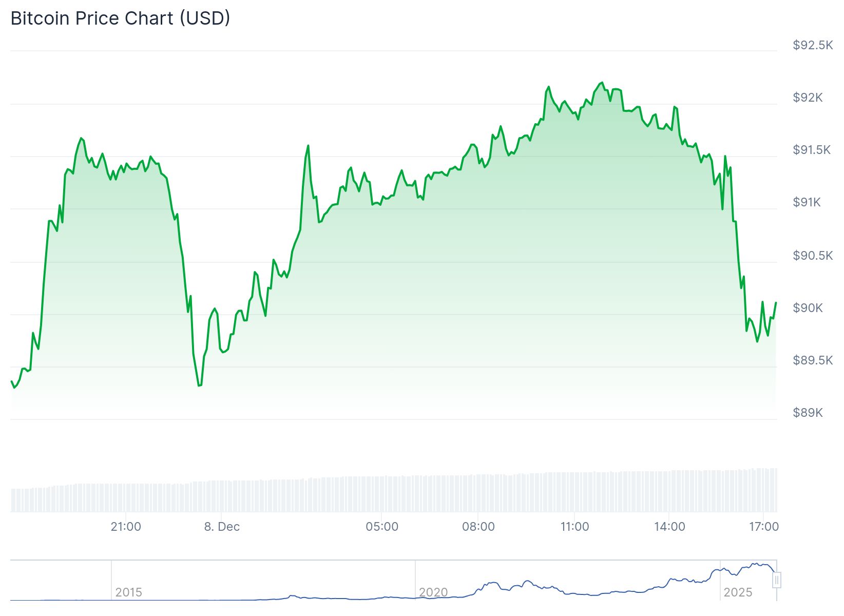Click the 2020 marker in navigator
The width and height of the screenshot is (844, 616).
433,592
